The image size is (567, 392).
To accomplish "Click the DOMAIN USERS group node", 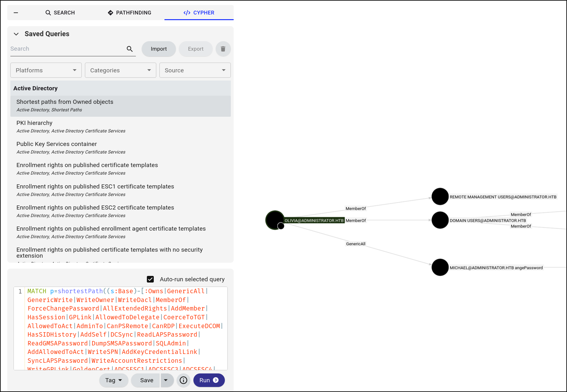I will 440,220.
